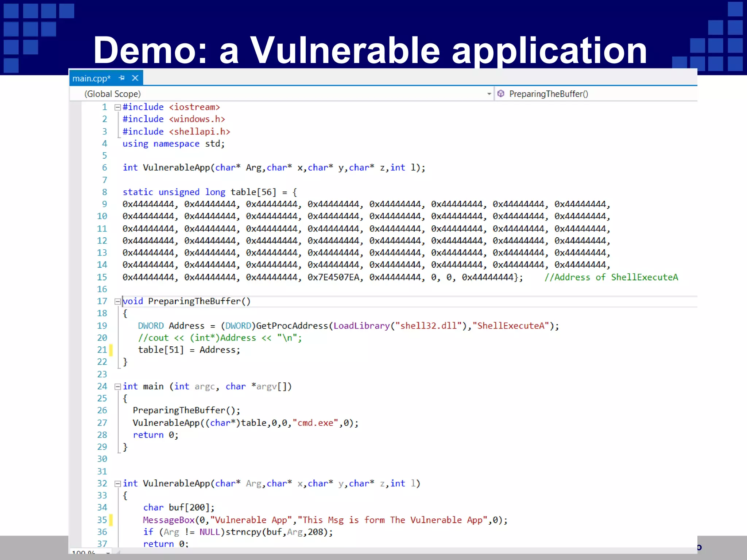Click the #include <windows.h> line
Image resolution: width=747 pixels, height=560 pixels.
pyautogui.click(x=174, y=119)
